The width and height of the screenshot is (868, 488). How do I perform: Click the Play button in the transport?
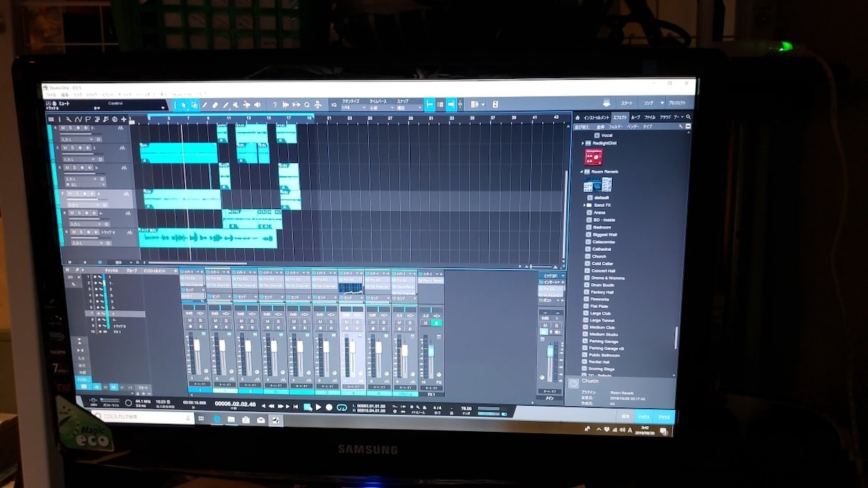[x=318, y=407]
